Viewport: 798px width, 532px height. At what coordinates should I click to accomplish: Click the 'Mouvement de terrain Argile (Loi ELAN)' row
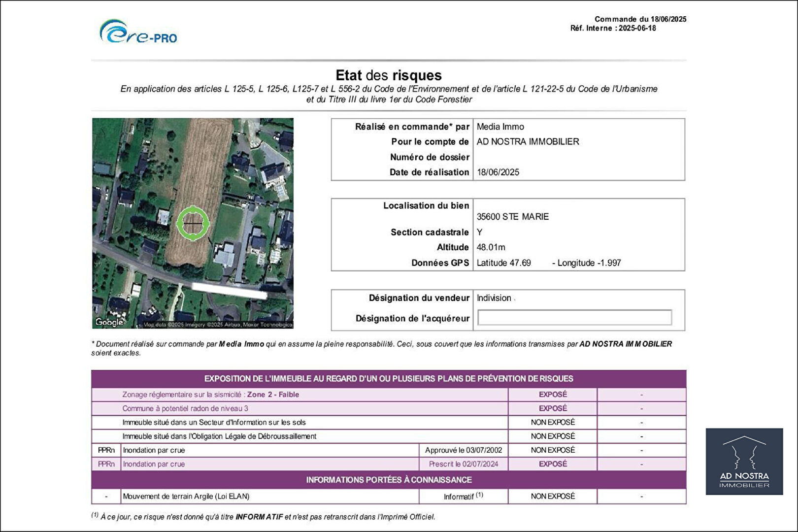[186, 496]
